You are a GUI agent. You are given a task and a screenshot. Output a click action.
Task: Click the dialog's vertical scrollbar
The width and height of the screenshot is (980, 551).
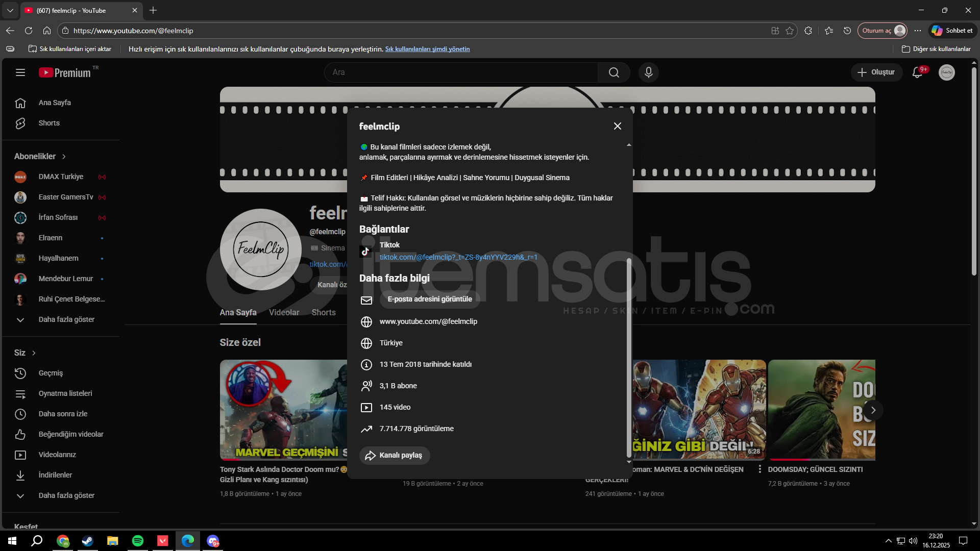point(629,357)
